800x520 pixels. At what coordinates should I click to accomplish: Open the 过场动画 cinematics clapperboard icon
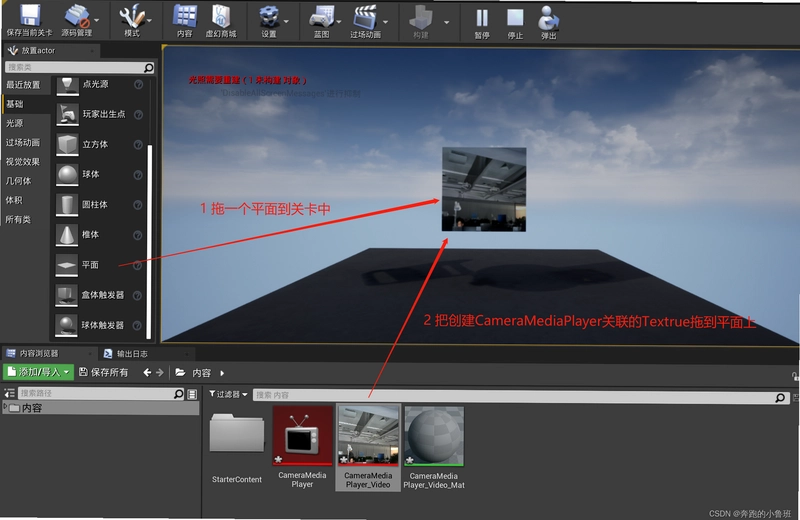(x=365, y=16)
